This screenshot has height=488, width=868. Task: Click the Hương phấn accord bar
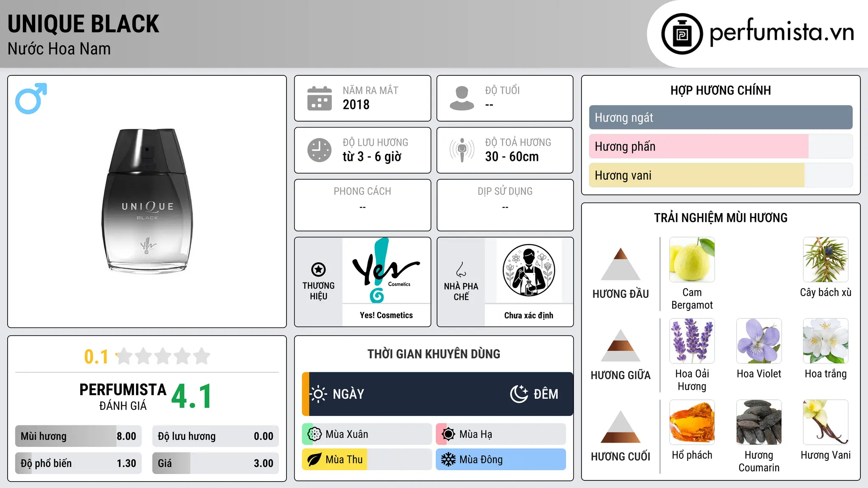721,146
